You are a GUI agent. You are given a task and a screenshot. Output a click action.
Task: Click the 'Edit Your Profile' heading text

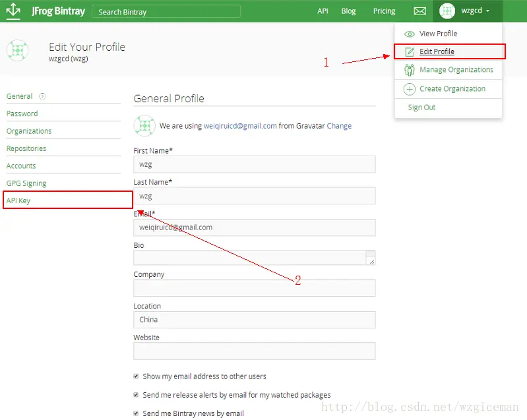(87, 47)
